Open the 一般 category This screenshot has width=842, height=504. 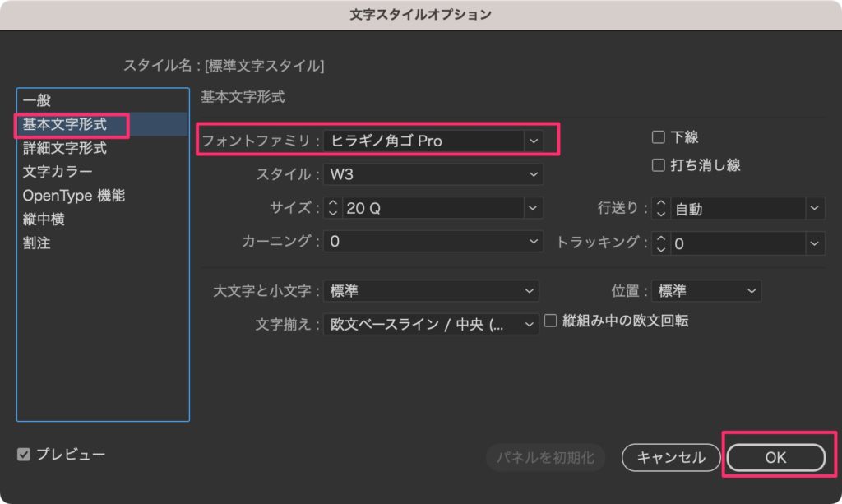coord(37,101)
